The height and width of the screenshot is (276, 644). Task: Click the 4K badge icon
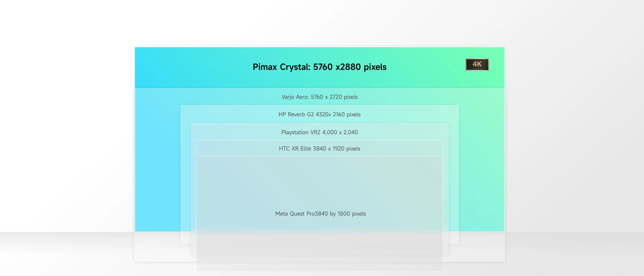[x=477, y=64]
